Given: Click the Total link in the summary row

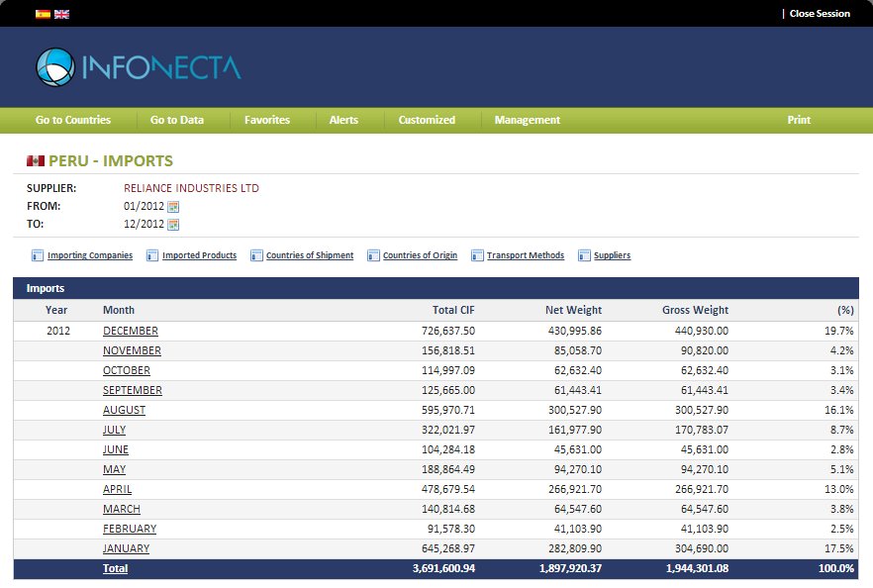Looking at the screenshot, I should (x=115, y=568).
